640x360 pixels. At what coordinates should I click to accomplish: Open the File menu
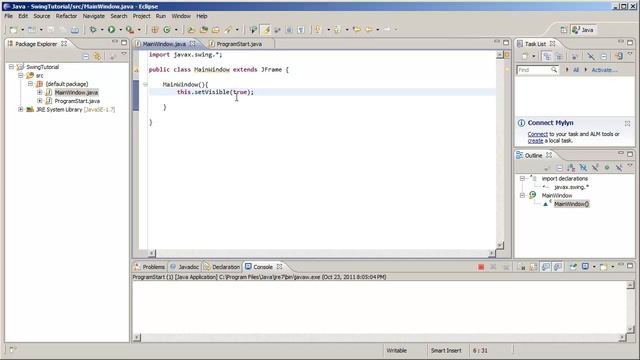click(9, 16)
